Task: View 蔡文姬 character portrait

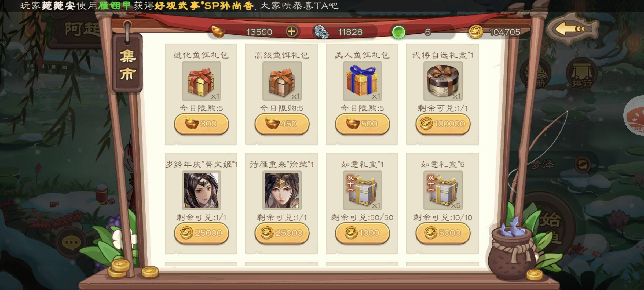Action: (201, 190)
